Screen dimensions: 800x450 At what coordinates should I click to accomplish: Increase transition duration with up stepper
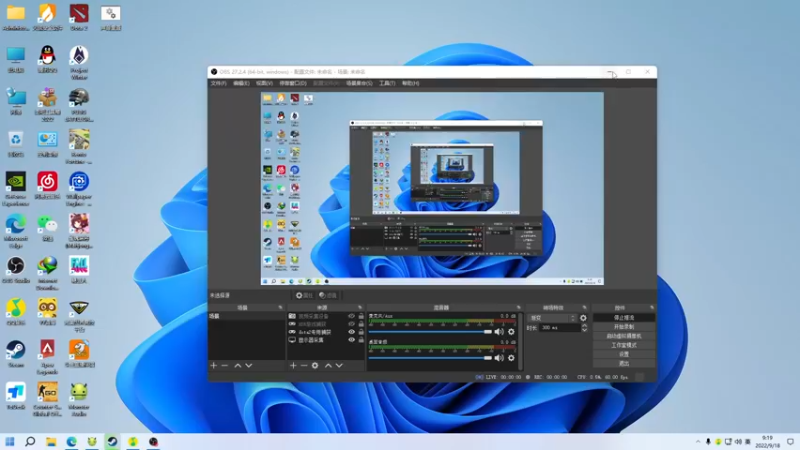[x=584, y=326]
